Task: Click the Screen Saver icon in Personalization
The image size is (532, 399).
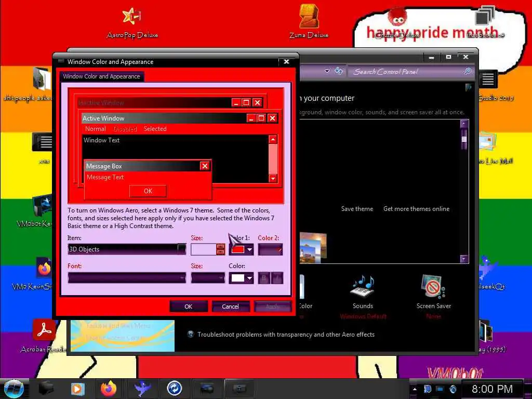Action: click(x=433, y=287)
